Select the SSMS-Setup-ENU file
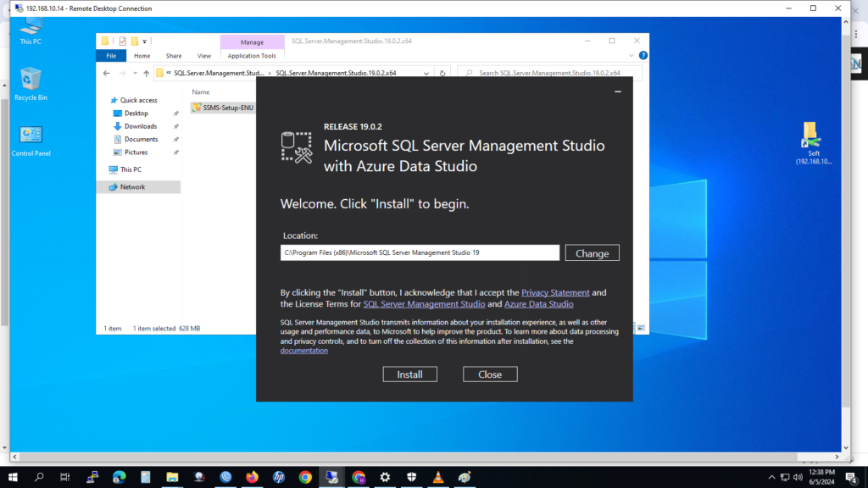868x488 pixels. (223, 108)
